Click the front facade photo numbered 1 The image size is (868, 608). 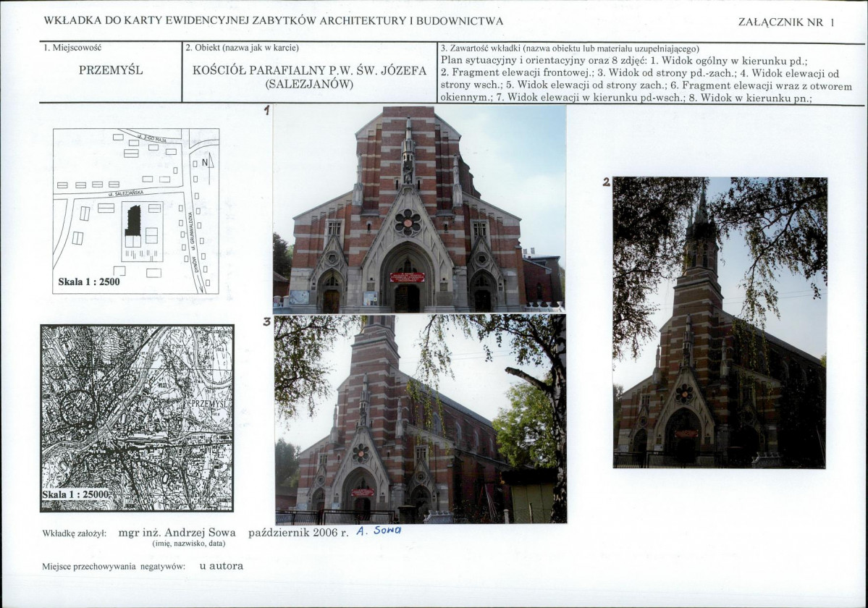[419, 209]
